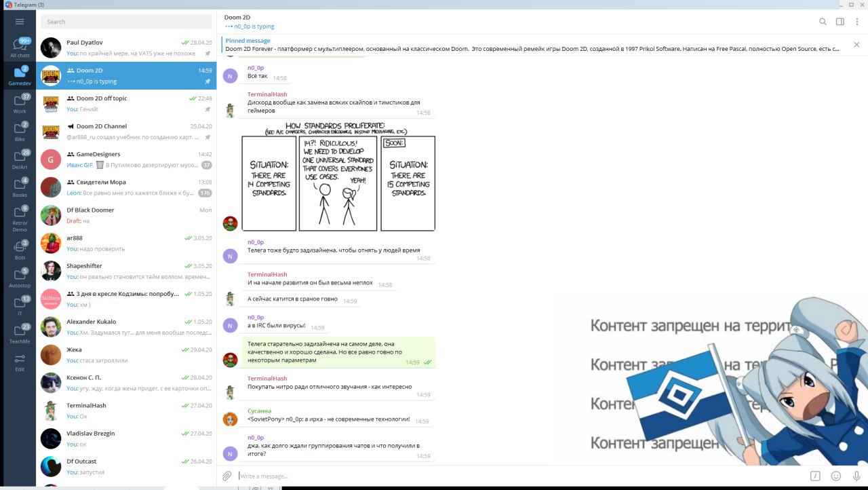Click Paul Dyatlov's avatar photo
This screenshot has width=868, height=490.
[51, 48]
